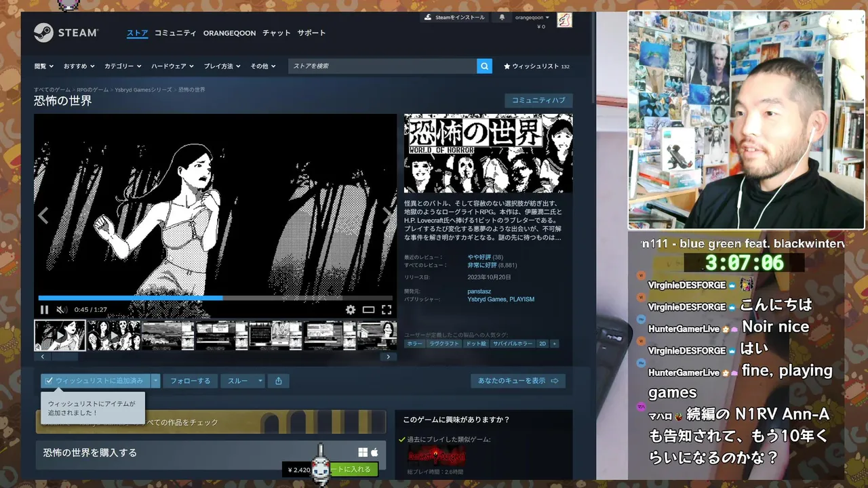
Task: Open the スルー dropdown arrow
Action: click(x=260, y=381)
